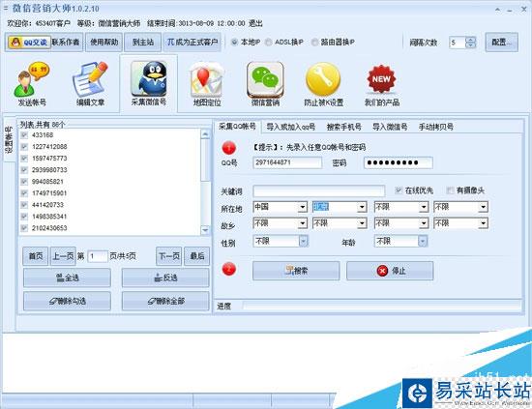The height and width of the screenshot is (409, 532).
Task: Increase the 间隔次数 stepper value
Action: coord(471,40)
